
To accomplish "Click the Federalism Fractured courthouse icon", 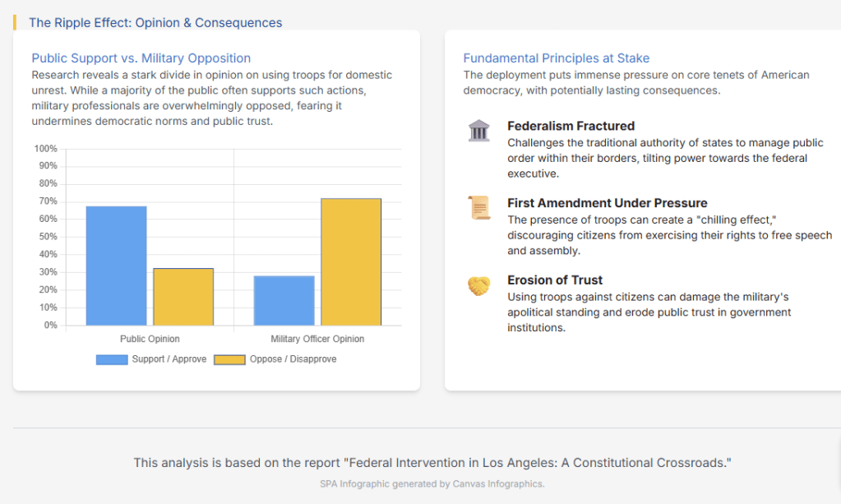I will coord(478,131).
